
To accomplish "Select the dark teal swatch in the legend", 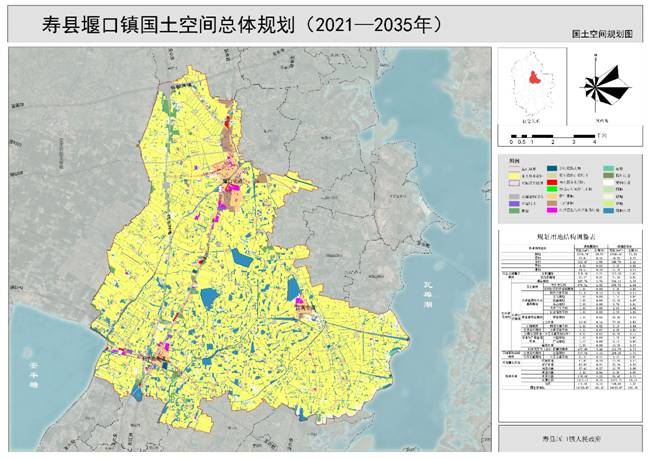I will 552,168.
